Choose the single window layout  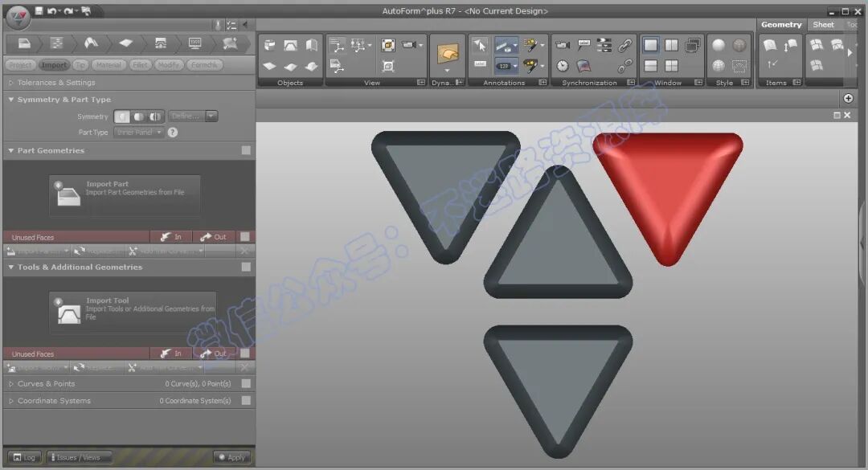[650, 45]
